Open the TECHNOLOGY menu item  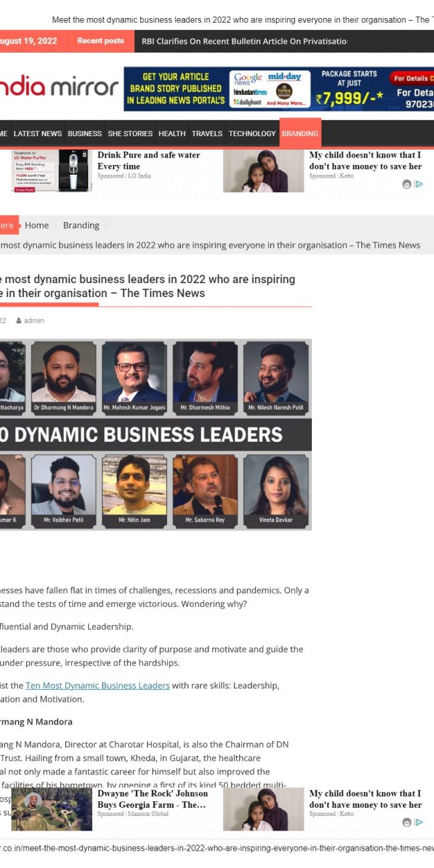click(252, 134)
